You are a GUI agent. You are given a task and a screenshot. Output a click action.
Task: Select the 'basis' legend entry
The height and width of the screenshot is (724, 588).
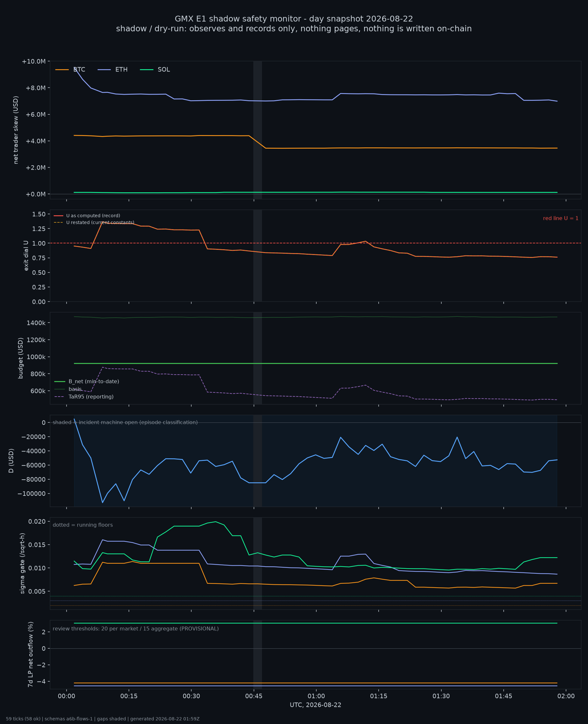pyautogui.click(x=68, y=389)
